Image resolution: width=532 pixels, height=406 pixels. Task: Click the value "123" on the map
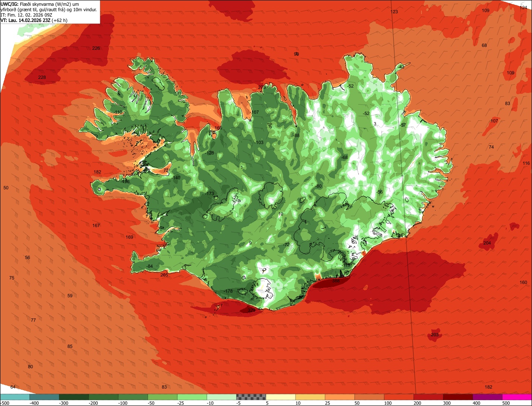[394, 12]
